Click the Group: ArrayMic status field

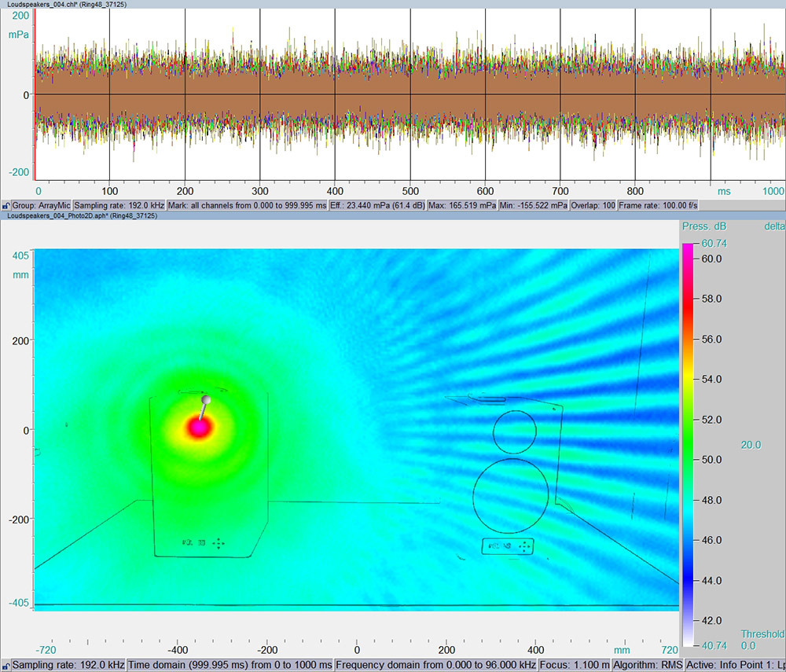pyautogui.click(x=41, y=205)
